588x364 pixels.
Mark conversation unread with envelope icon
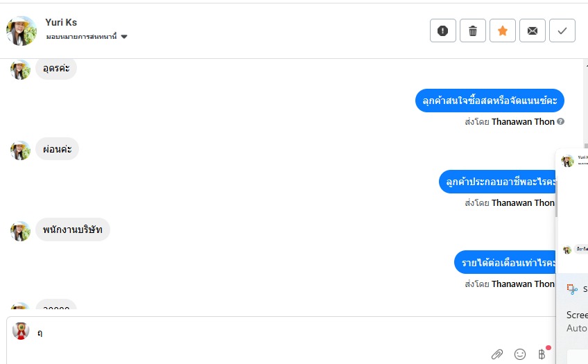pyautogui.click(x=533, y=31)
